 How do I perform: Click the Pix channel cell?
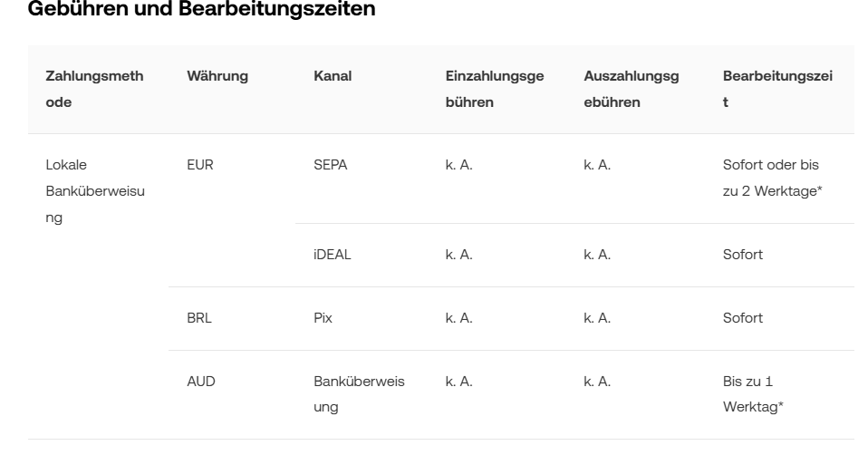coord(323,318)
